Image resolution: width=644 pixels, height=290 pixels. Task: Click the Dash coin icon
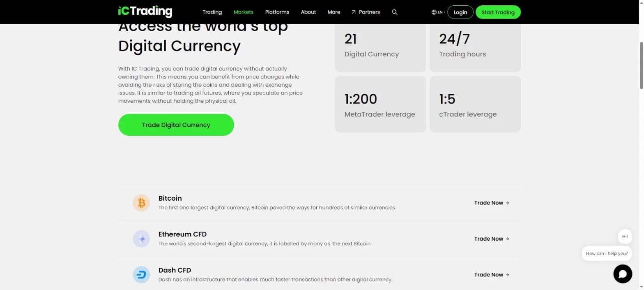(x=141, y=275)
